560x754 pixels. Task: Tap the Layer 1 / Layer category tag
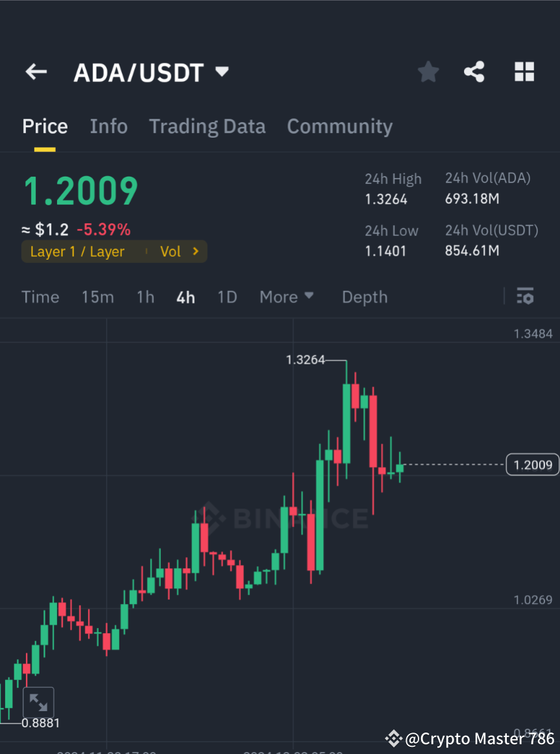point(78,251)
